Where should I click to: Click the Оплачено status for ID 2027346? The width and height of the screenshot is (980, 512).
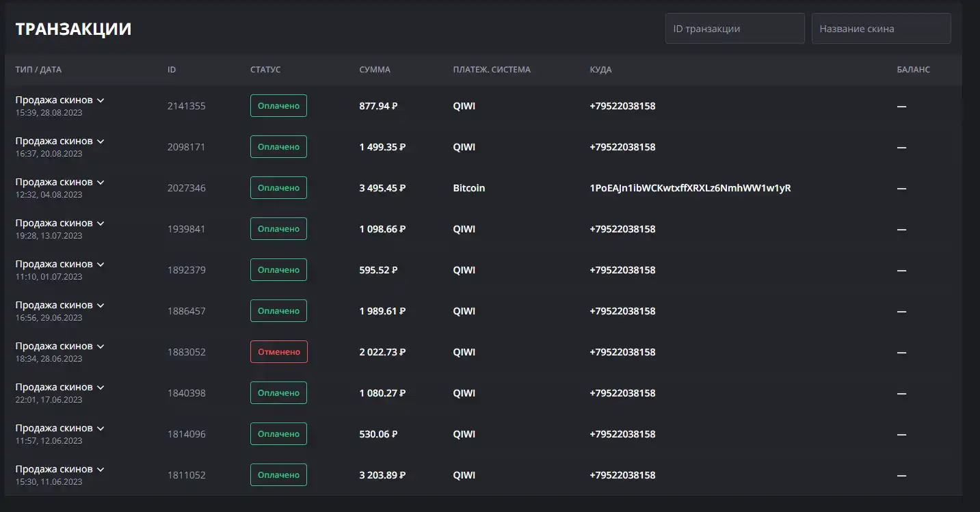(278, 188)
